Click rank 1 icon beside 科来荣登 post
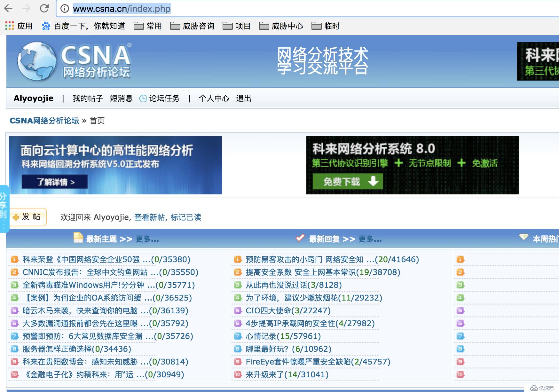559x392 pixels. [15, 259]
